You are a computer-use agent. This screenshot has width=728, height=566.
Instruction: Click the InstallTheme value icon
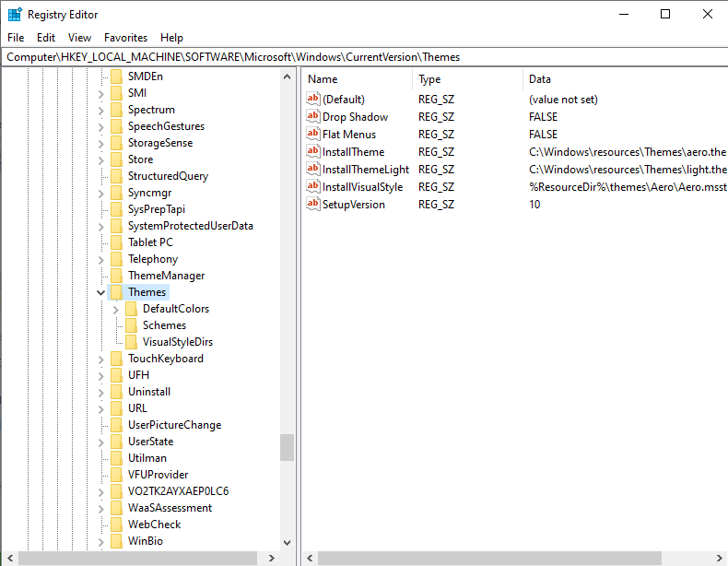(313, 151)
